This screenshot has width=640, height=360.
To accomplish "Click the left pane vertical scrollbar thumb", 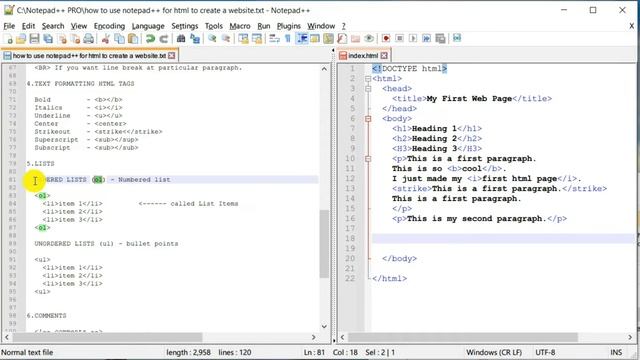I will coord(324,244).
